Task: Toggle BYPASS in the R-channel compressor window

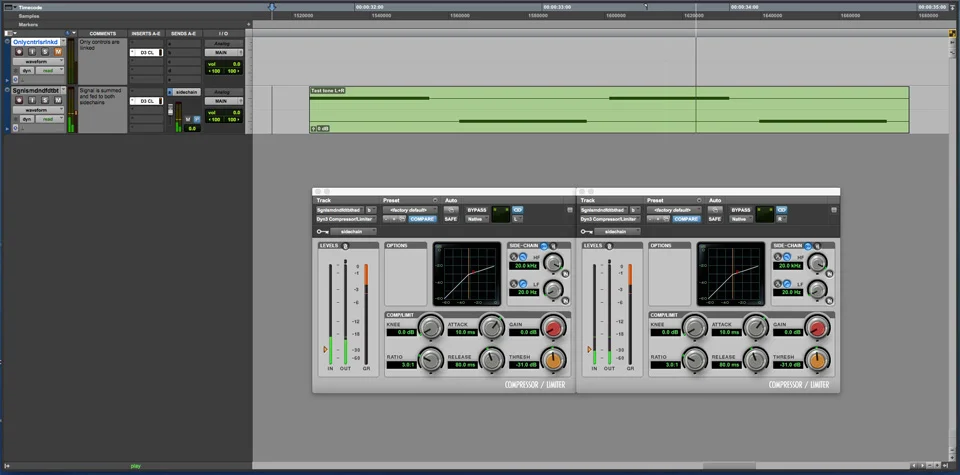Action: point(741,210)
